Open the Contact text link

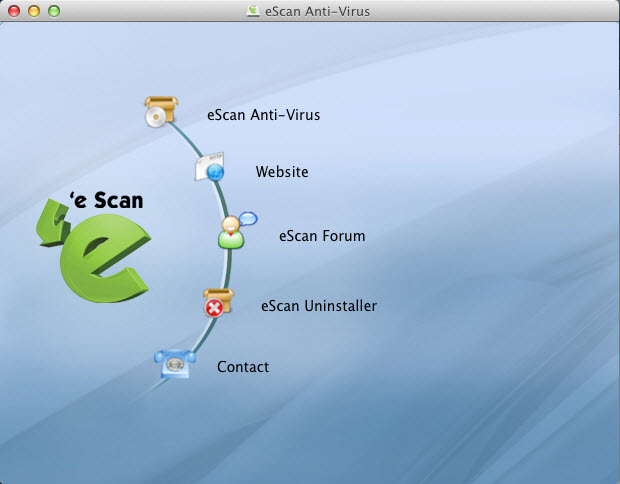(x=243, y=367)
